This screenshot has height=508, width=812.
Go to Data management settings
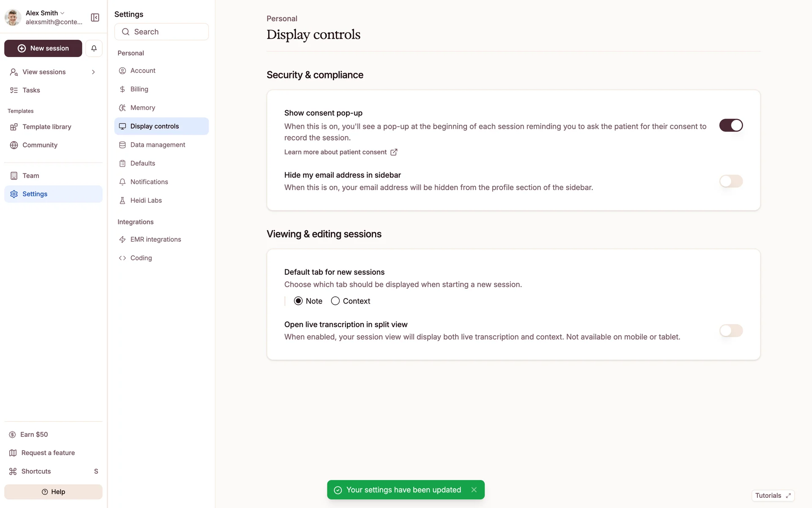[157, 145]
